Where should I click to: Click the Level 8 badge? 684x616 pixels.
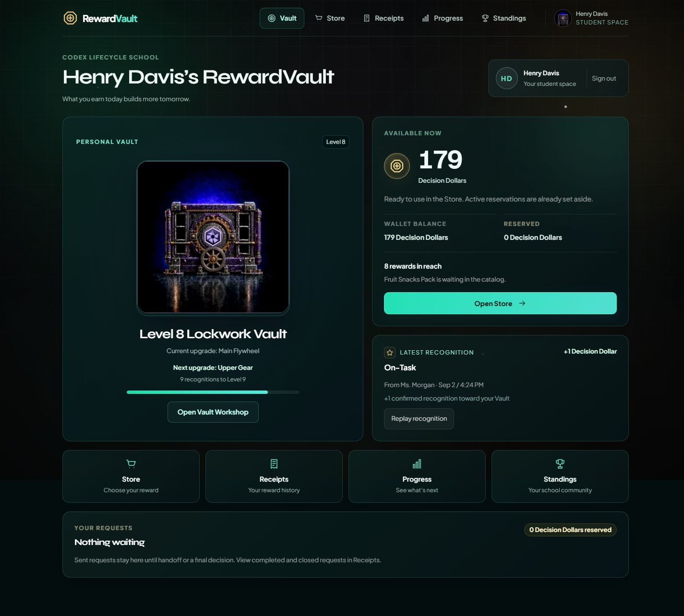click(336, 142)
